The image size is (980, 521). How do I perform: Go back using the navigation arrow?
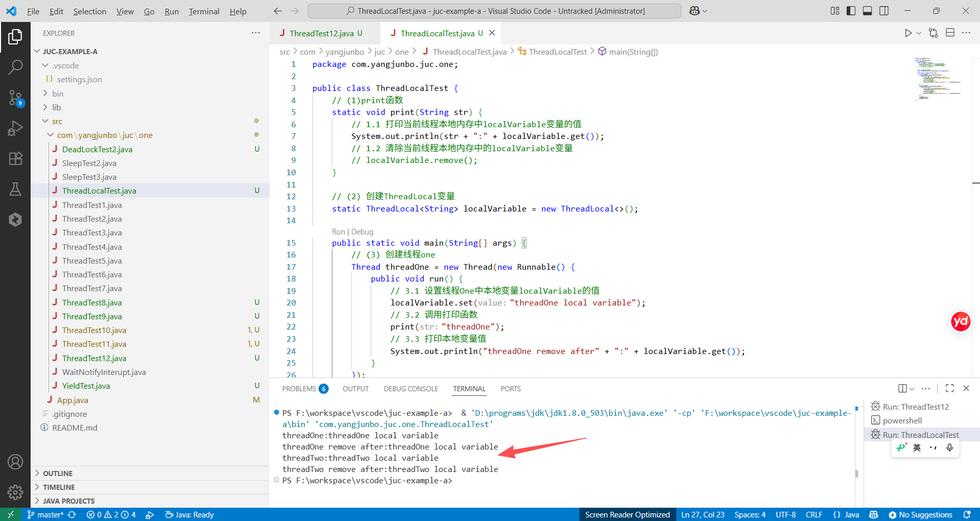tap(278, 11)
